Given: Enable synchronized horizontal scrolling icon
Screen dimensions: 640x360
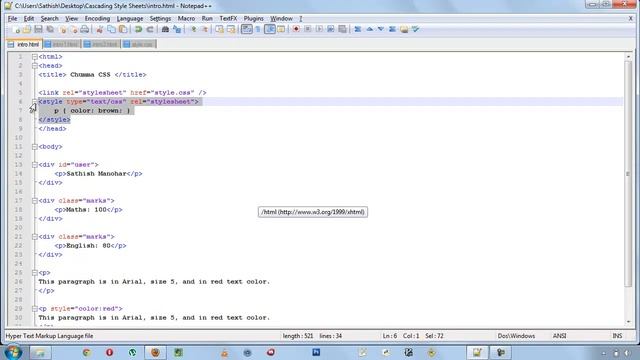Looking at the screenshot, I should pyautogui.click(x=231, y=29).
